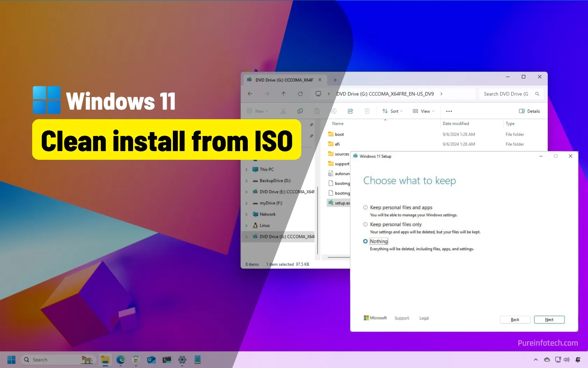Screen dimensions: 588x368
Task: Click Next in Windows 11 Setup
Action: (x=549, y=320)
